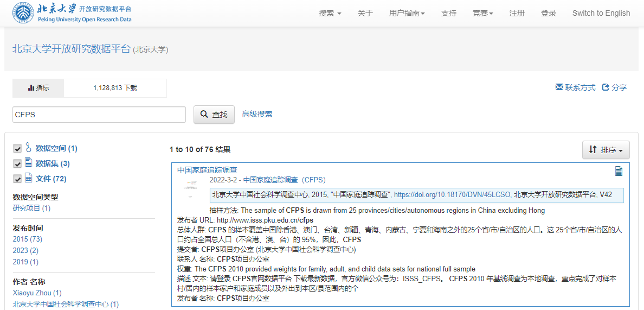Filter by author Xiaoyu Zhou (1)
The height and width of the screenshot is (310, 644).
(x=37, y=293)
